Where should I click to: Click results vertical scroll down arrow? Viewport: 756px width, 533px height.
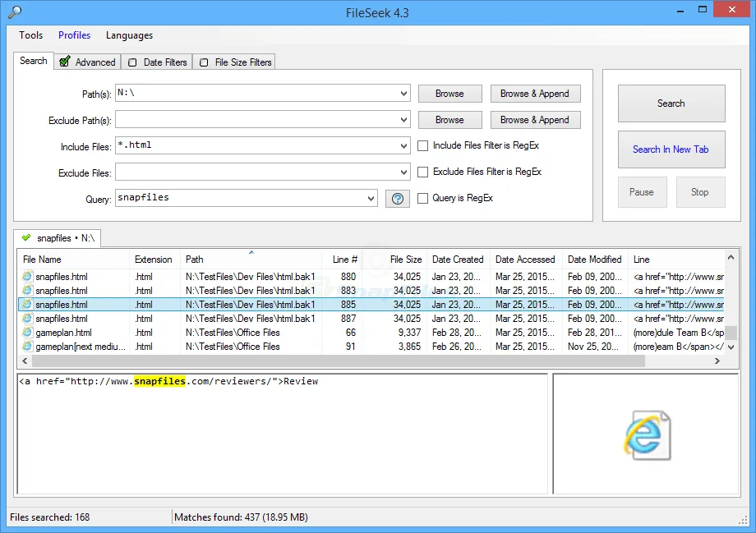coord(731,347)
